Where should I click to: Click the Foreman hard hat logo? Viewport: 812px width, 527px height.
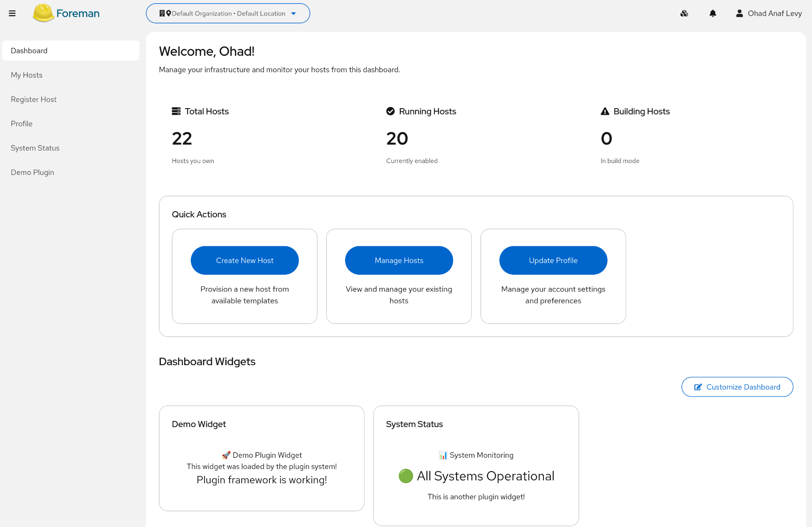click(43, 13)
